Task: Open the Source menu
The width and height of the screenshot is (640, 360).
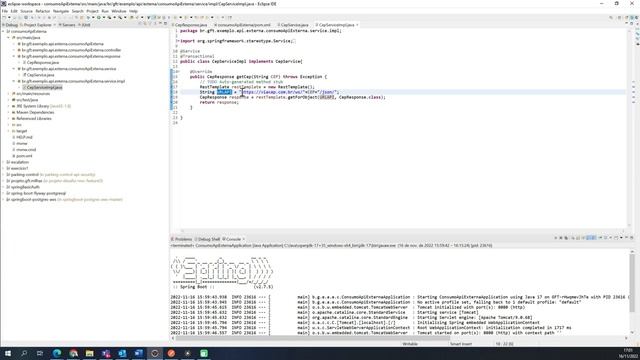Action: pos(27,11)
